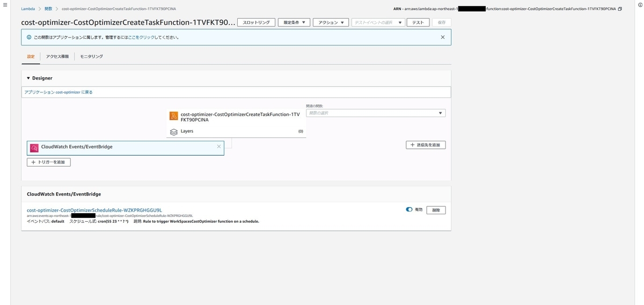Switch to the アクセス権限 tab
This screenshot has height=305, width=644.
(x=57, y=56)
